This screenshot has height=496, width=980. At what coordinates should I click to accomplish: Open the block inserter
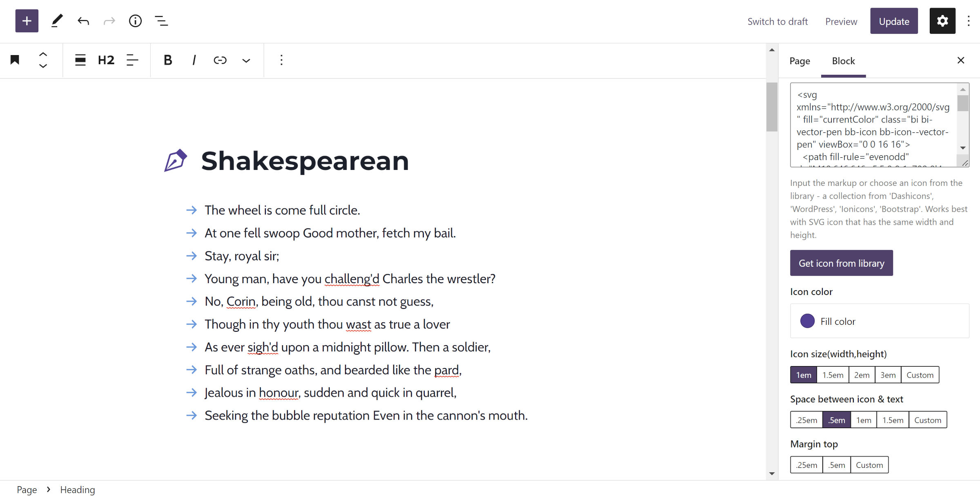click(26, 21)
